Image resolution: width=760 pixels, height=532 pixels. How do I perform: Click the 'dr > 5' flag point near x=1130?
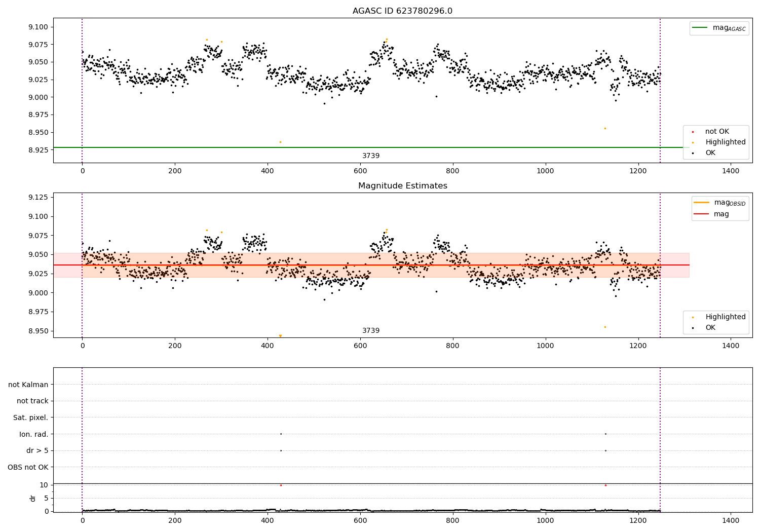point(605,450)
